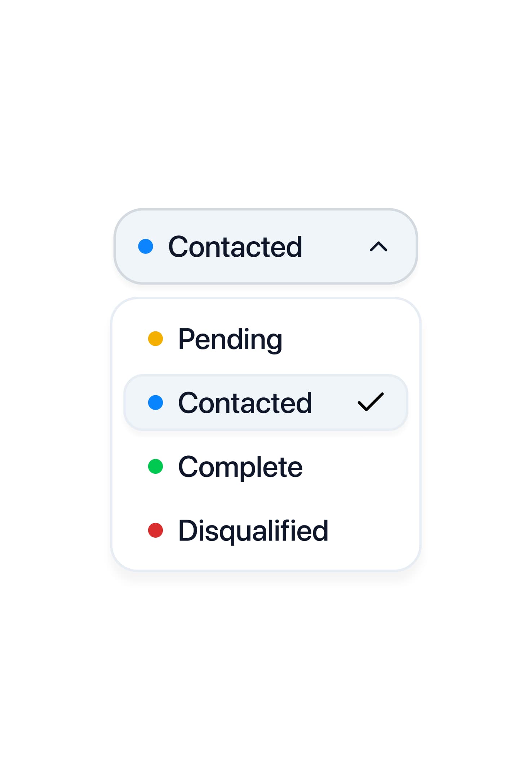Click the blue dot inside the dropdown list

[156, 402]
